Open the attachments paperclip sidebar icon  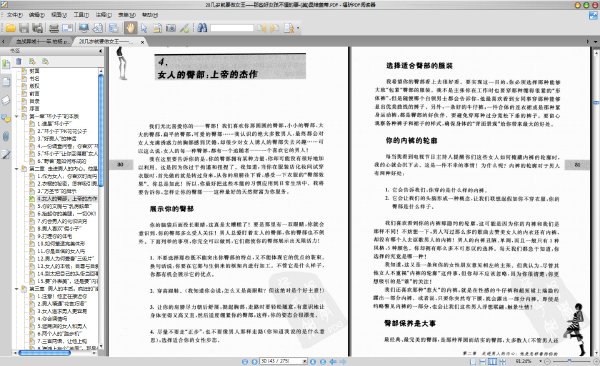click(6, 136)
